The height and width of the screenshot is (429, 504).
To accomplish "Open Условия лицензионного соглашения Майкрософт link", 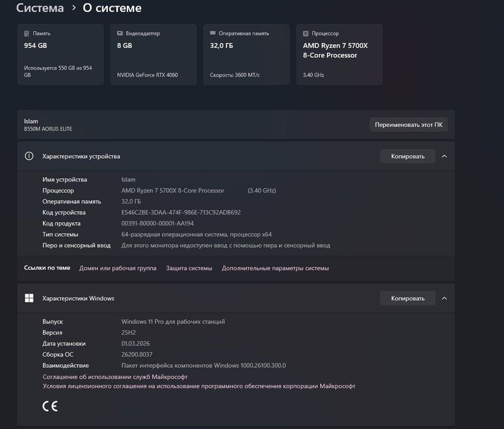I will pyautogui.click(x=199, y=386).
